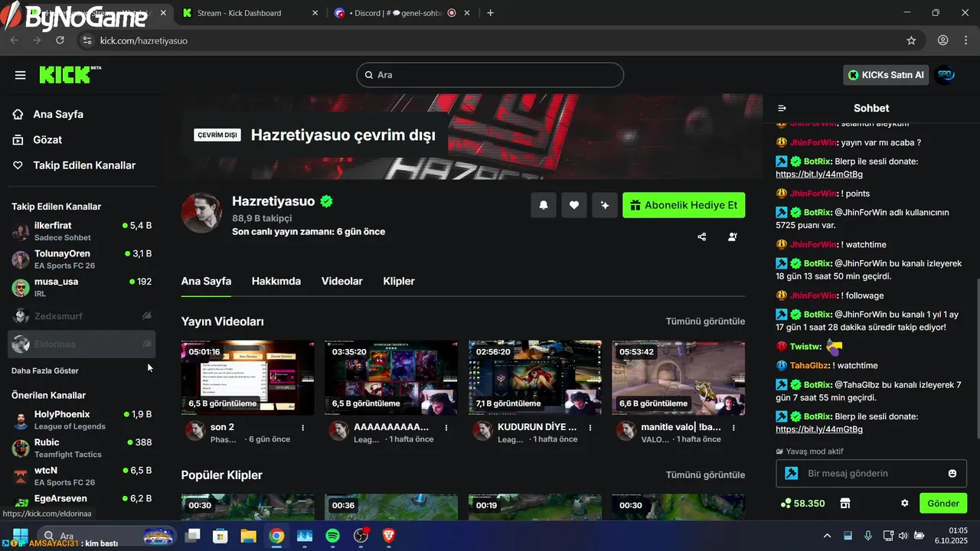The width and height of the screenshot is (980, 551).
Task: Open the Chrome profile icon
Action: tap(943, 41)
